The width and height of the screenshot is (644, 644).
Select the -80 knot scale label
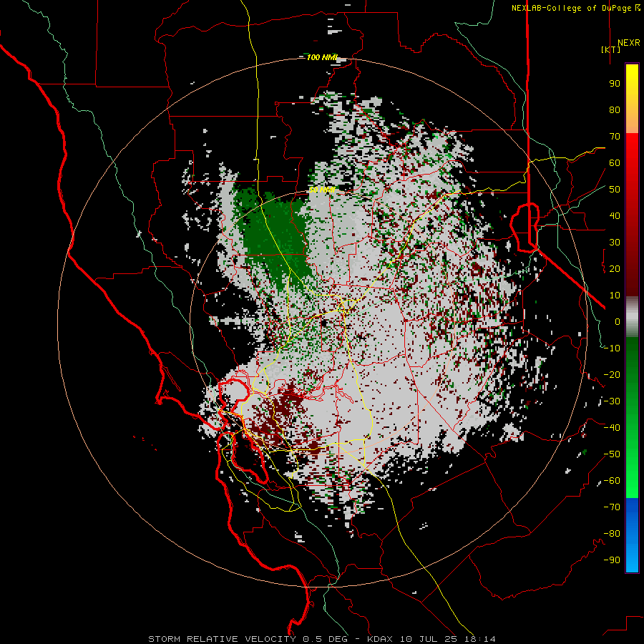click(612, 534)
